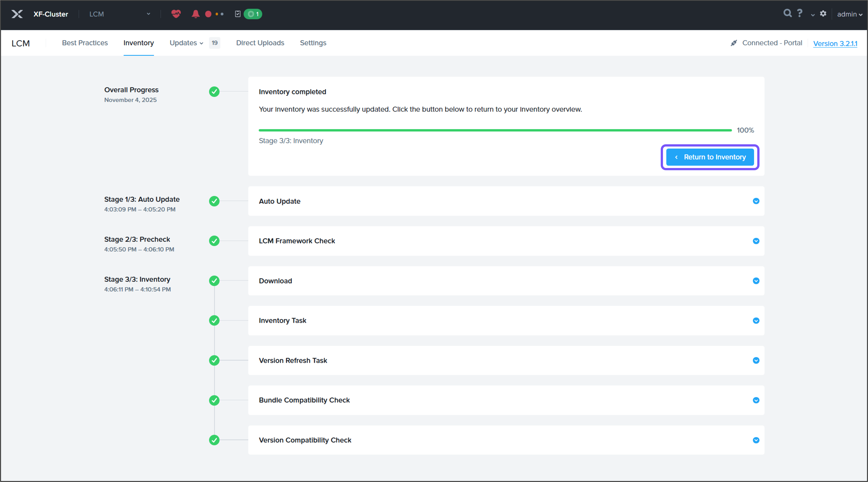868x482 pixels.
Task: Click the help question mark icon
Action: [800, 13]
